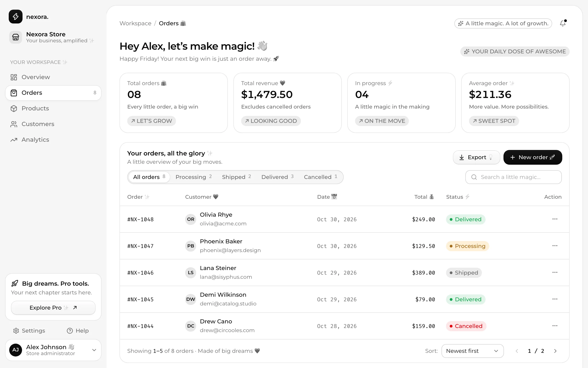Viewport: 588px width, 368px height.
Task: Click the DW avatar for Demi Wilkinson
Action: tap(190, 299)
